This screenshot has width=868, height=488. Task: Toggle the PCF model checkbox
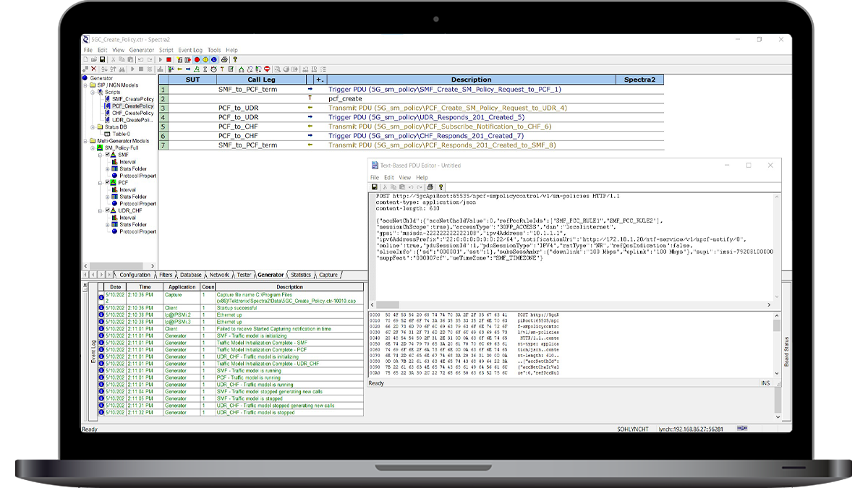pyautogui.click(x=109, y=183)
